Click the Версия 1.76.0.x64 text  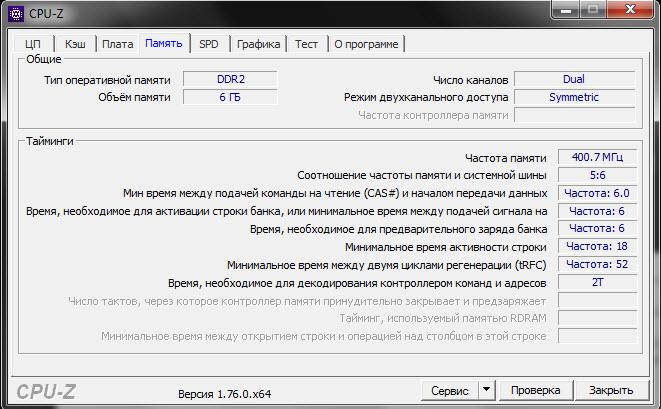225,394
